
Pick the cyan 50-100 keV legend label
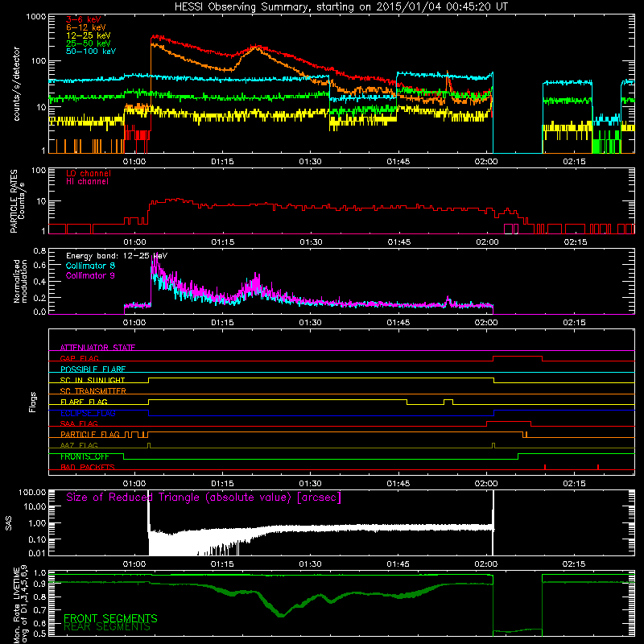pyautogui.click(x=91, y=52)
